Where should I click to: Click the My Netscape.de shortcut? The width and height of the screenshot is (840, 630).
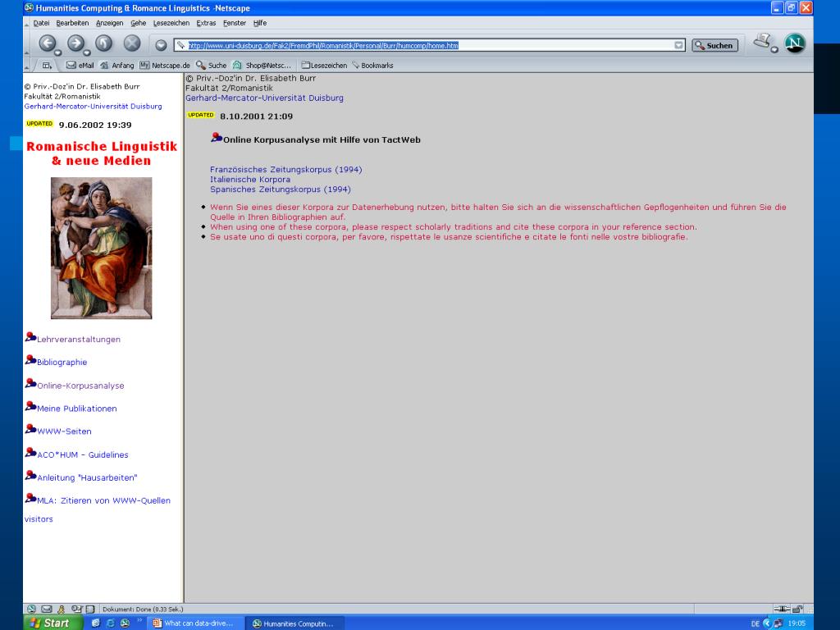point(164,66)
